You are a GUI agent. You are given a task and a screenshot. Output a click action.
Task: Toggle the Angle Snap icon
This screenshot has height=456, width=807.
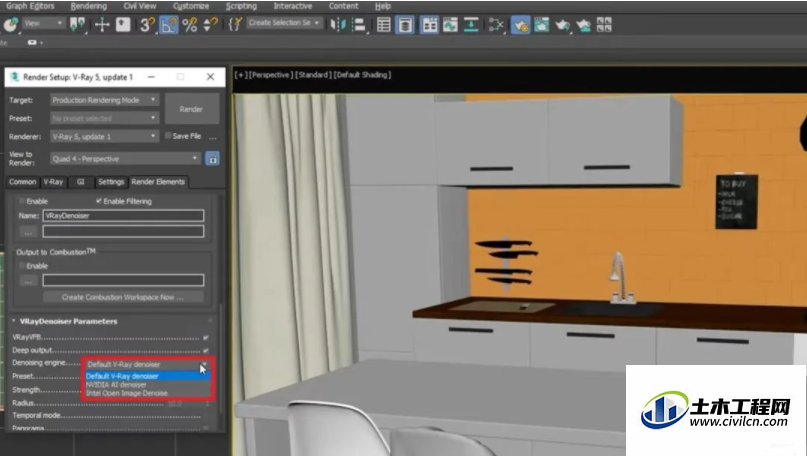pyautogui.click(x=169, y=24)
